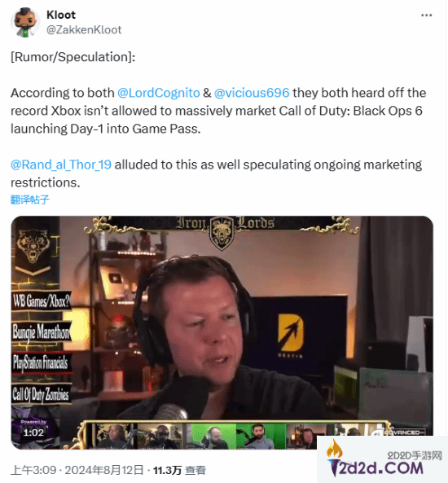Click the wolf crest banner in the video's corner
This screenshot has height=483, width=448.
(x=33, y=249)
